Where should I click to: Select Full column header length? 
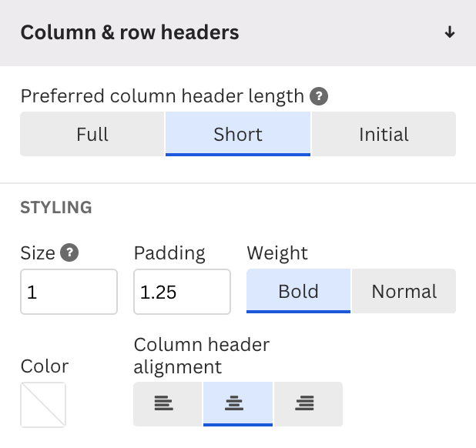pyautogui.click(x=92, y=134)
